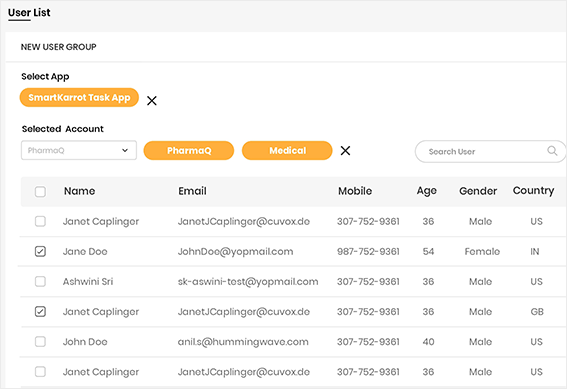Viewport: 567px width, 389px height.
Task: Uncheck the Janet Caplinger GB row checkbox
Action: [x=40, y=311]
